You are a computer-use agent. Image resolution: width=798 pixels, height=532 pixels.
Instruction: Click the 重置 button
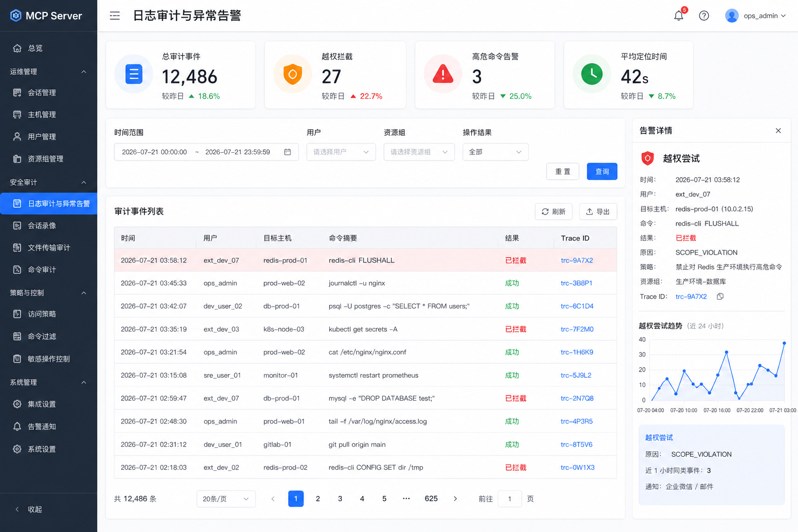point(563,171)
